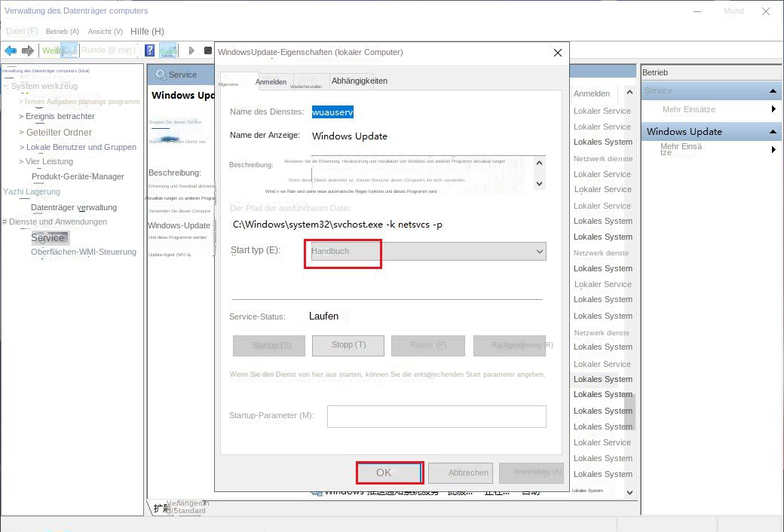Click the gray Forward arrow in toolbar
784x532 pixels.
[x=28, y=50]
